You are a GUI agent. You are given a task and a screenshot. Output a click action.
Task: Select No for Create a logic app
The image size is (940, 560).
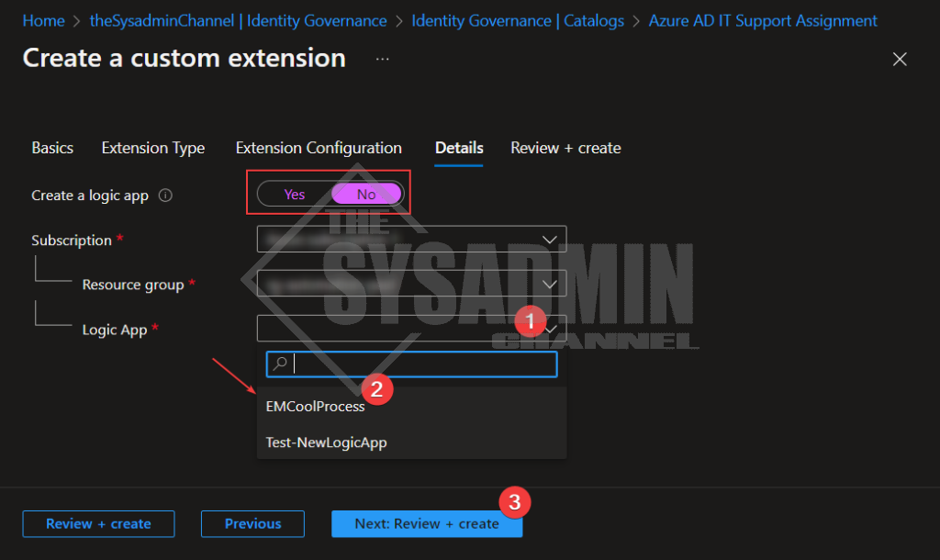click(x=366, y=195)
